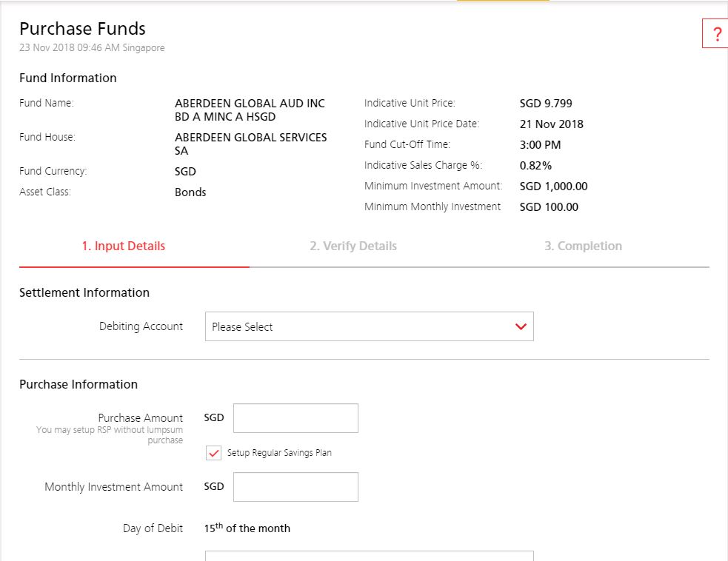Focus the Monthly Investment Amount input field
This screenshot has width=728, height=561.
click(295, 487)
